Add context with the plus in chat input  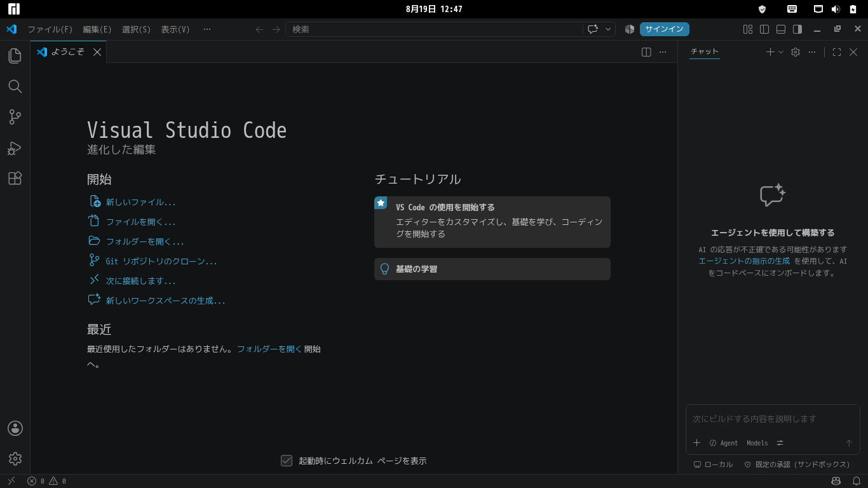696,443
